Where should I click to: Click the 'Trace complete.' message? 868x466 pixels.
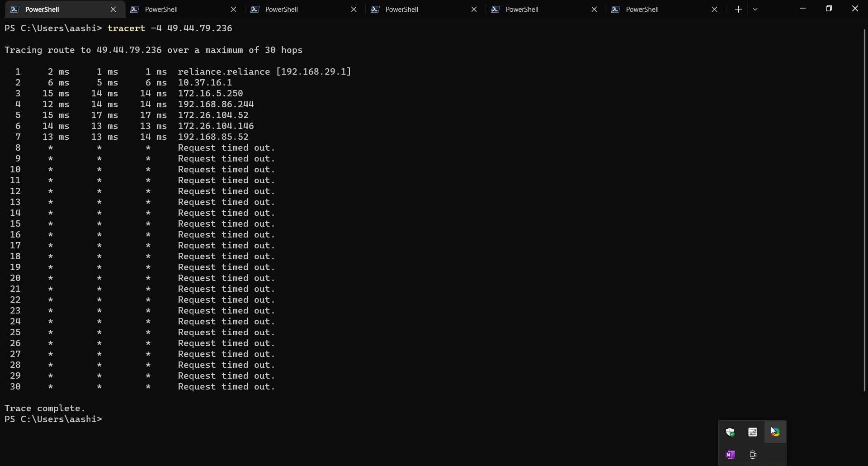click(45, 408)
